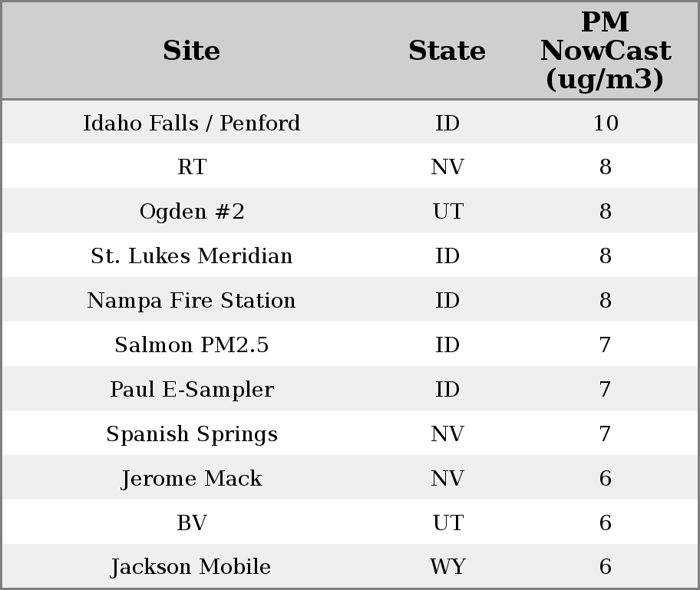Select the Salmon PM2.5 site cell
700x590 pixels.
tap(192, 345)
